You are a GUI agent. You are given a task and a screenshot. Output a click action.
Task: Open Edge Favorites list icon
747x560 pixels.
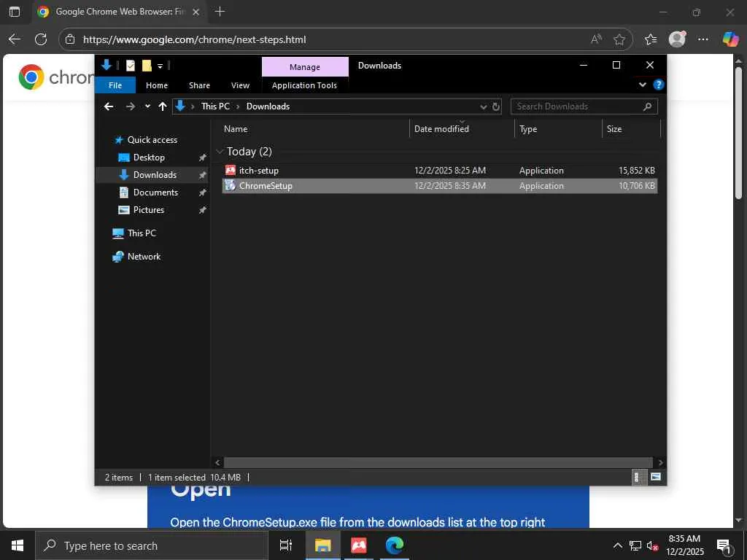coord(650,39)
